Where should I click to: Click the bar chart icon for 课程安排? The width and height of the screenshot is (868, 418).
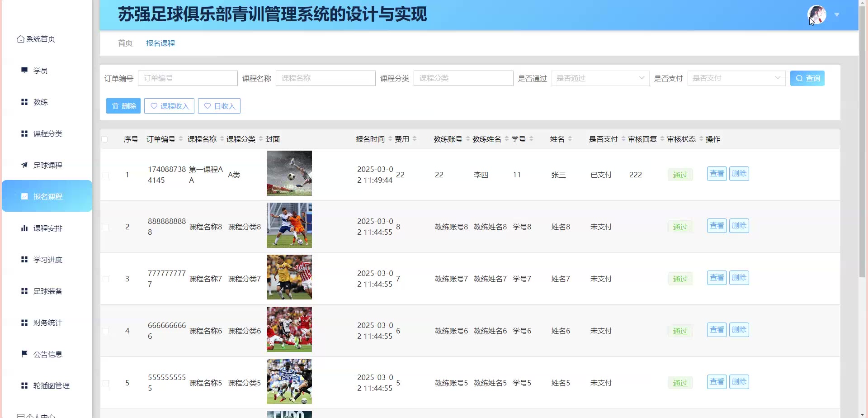click(x=24, y=228)
